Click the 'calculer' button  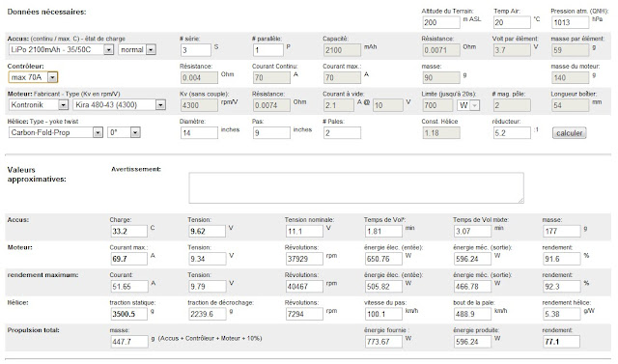[569, 133]
